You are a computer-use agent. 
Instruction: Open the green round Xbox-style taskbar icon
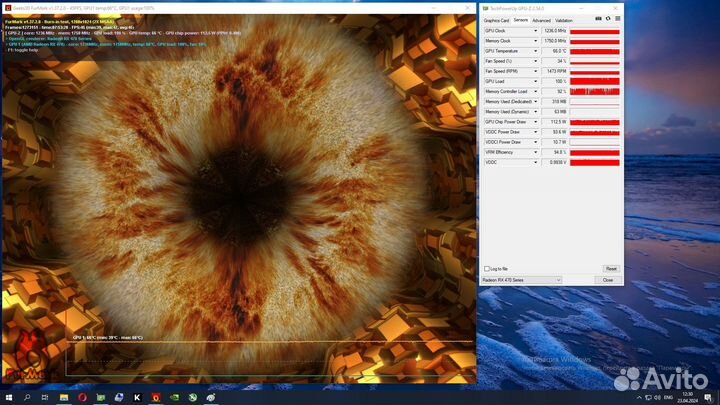click(x=193, y=397)
